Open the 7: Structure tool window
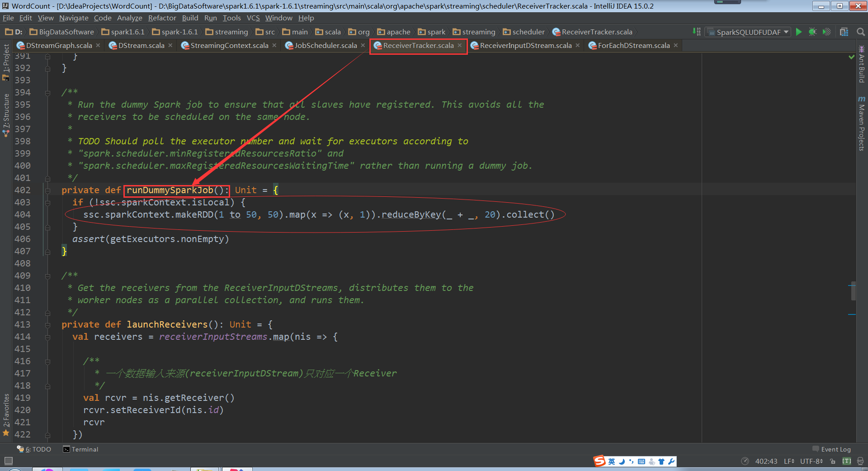868x471 pixels. (x=6, y=115)
